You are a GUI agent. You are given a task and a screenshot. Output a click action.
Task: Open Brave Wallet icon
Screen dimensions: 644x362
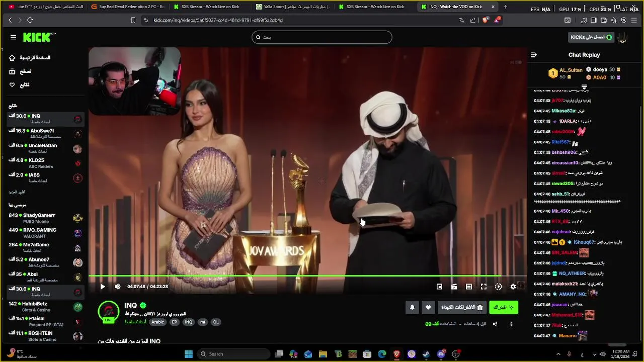(604, 20)
